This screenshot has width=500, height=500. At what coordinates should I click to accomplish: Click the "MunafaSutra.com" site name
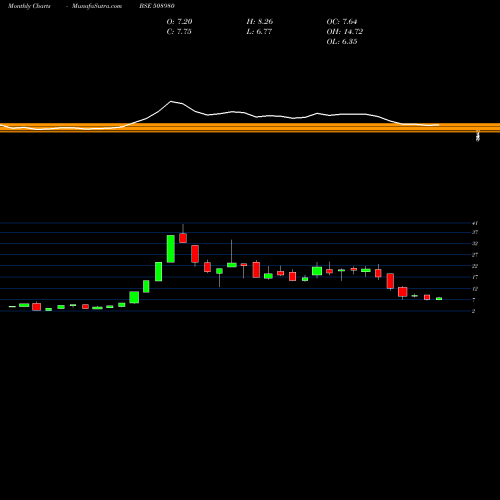click(97, 6)
